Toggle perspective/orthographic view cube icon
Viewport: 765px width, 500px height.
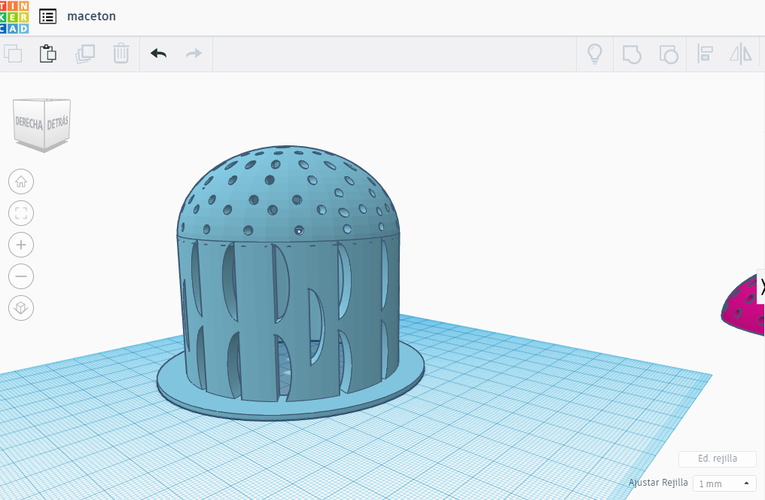(21, 308)
